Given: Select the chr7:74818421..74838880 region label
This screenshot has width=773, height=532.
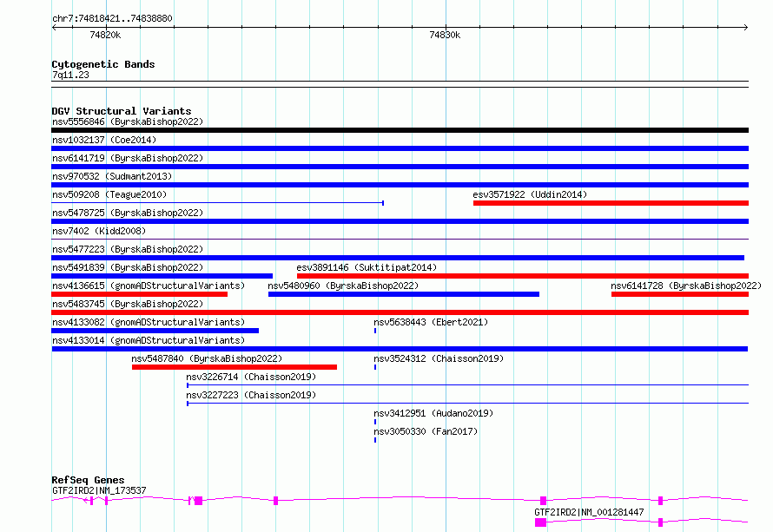Looking at the screenshot, I should coord(112,18).
